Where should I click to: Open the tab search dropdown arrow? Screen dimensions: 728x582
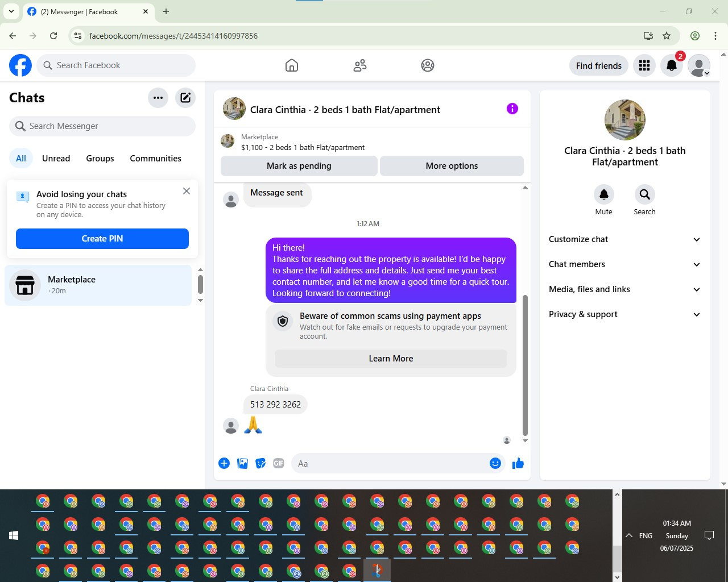pyautogui.click(x=11, y=11)
